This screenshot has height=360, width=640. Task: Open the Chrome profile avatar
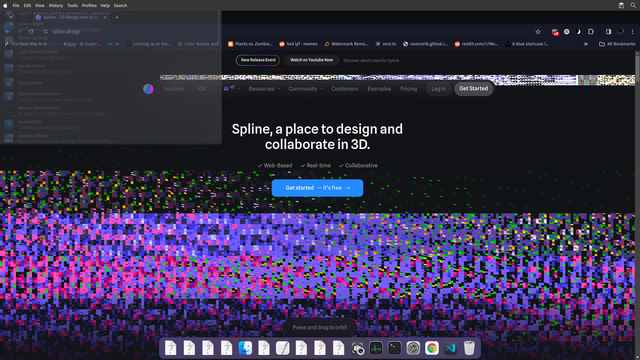[620, 32]
